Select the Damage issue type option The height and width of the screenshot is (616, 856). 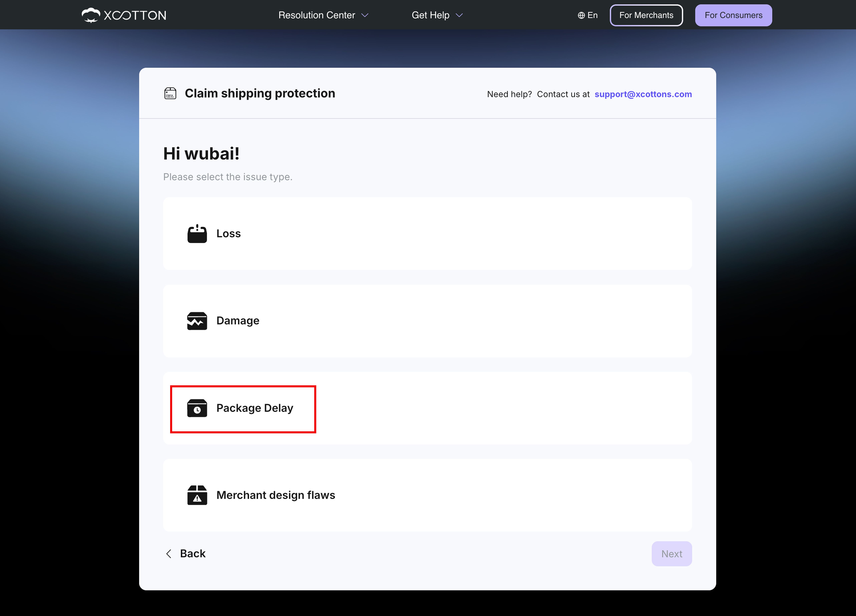coord(427,321)
